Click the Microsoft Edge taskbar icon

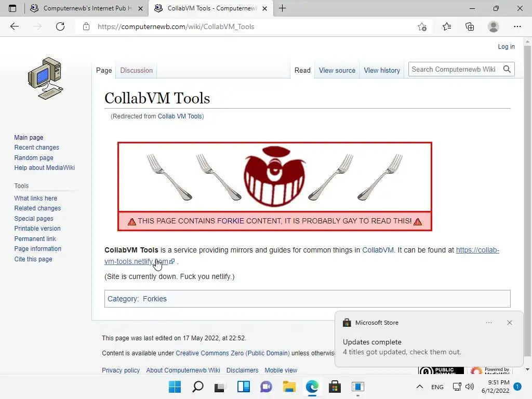312,387
